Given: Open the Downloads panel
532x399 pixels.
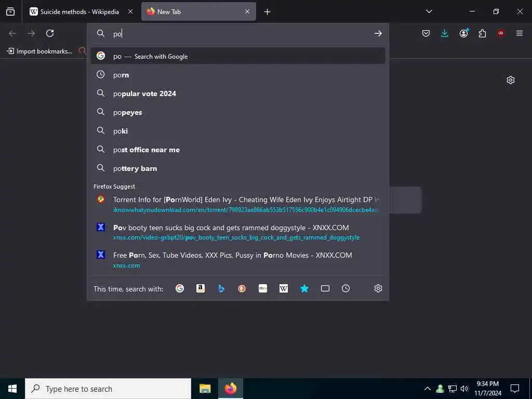Looking at the screenshot, I should point(445,33).
